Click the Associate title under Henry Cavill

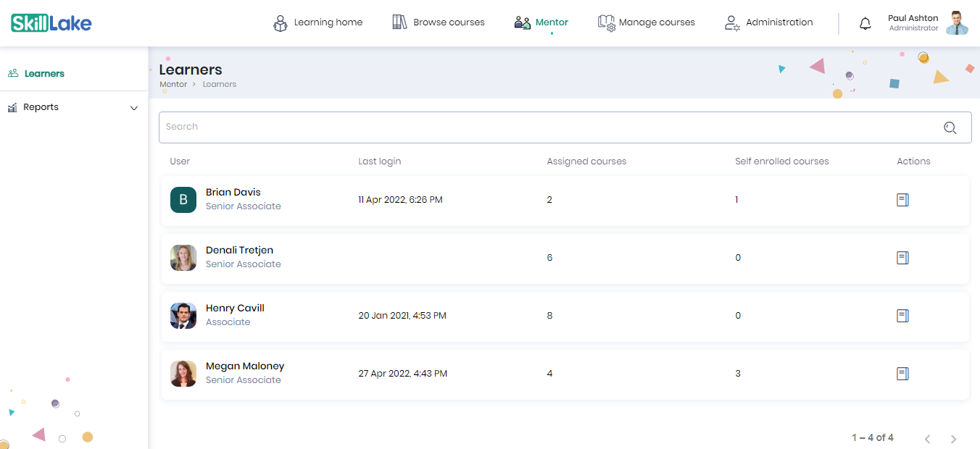228,322
